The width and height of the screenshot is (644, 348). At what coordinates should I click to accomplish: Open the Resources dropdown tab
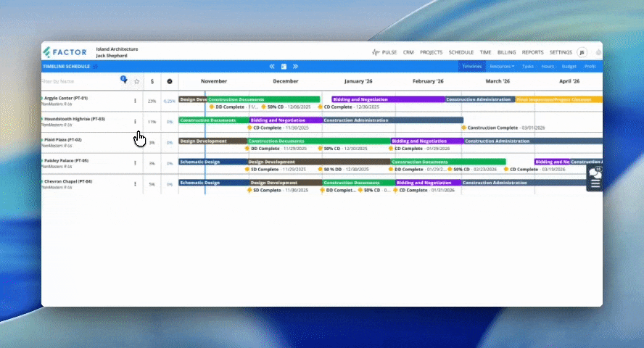click(501, 66)
